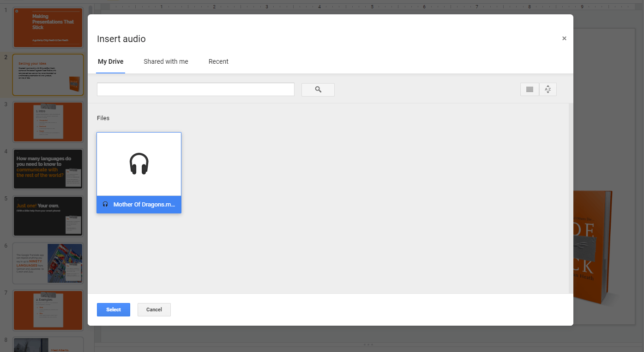Return to the My Drive tab
Image resolution: width=644 pixels, height=352 pixels.
(110, 61)
